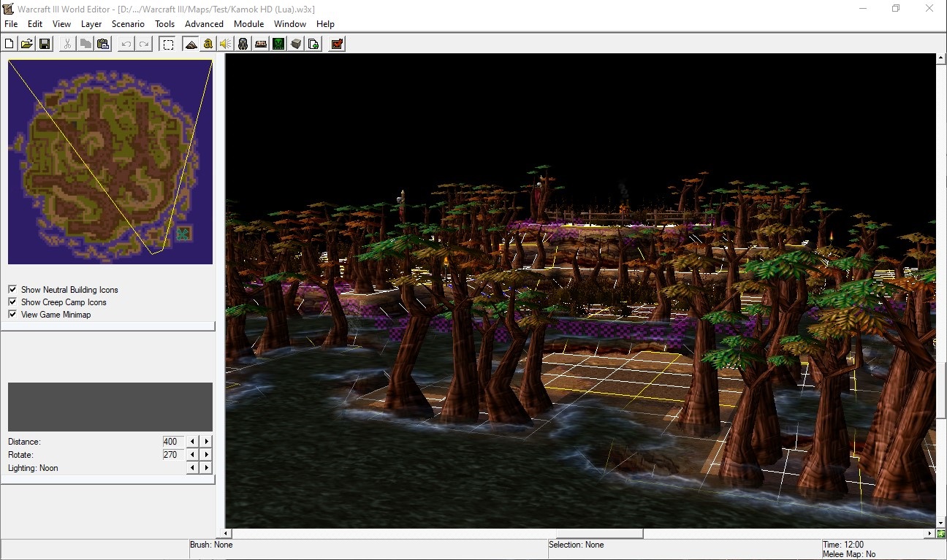
Task: Open the Tools menu
Action: click(x=165, y=24)
